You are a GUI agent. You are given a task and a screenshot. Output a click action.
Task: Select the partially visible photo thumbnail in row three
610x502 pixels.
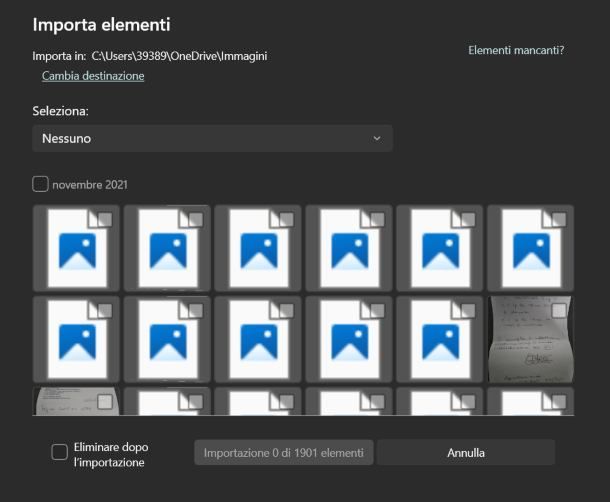tap(75, 402)
